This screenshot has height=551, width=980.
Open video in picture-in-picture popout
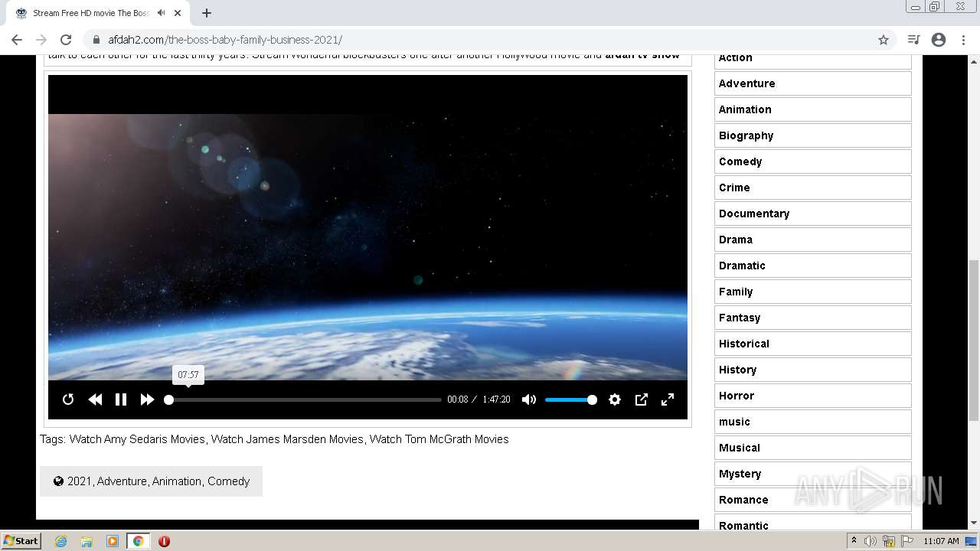[x=642, y=399]
